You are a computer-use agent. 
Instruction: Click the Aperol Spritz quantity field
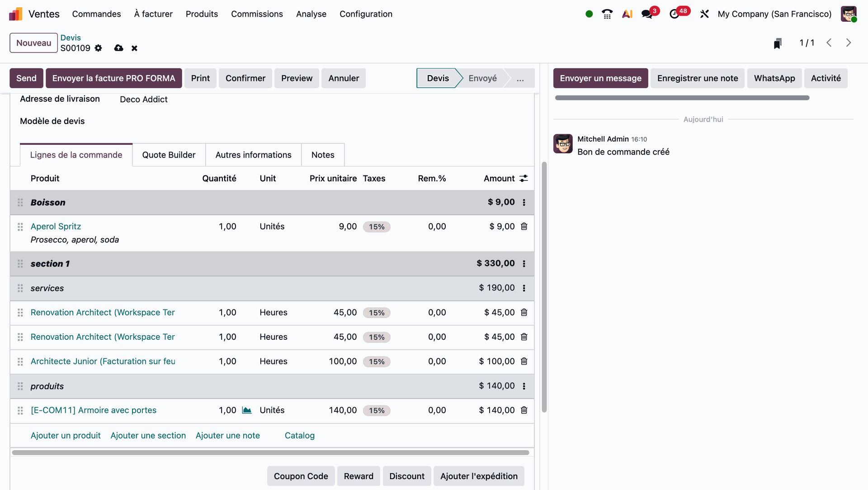click(227, 226)
